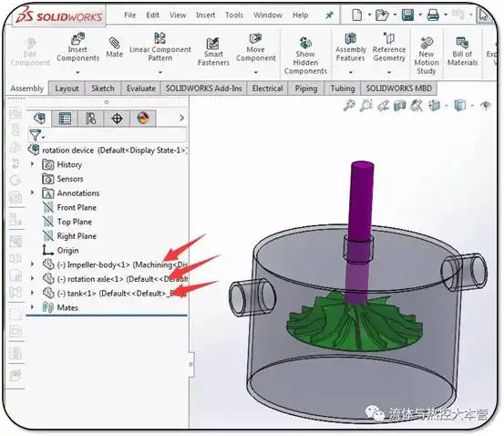Open the Insert menu
Screen dimensions: 504x436
[205, 16]
